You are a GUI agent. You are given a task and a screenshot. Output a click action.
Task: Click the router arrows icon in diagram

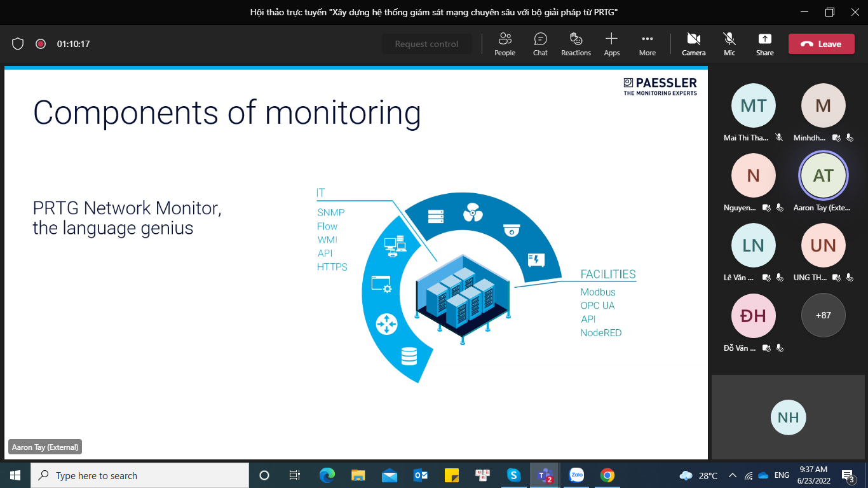tap(386, 324)
